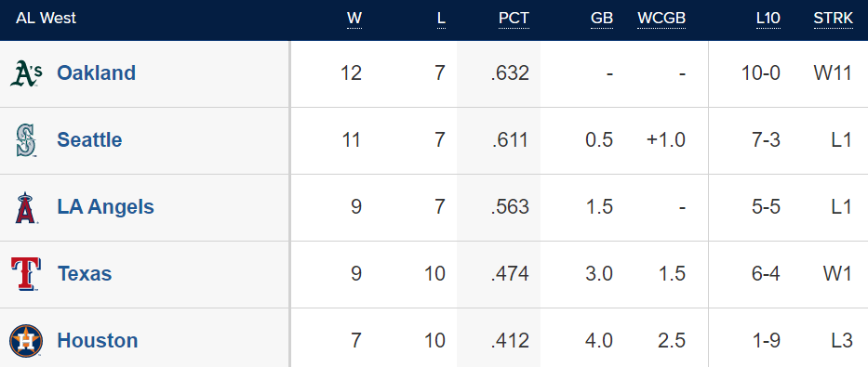868x367 pixels.
Task: Open the Seattle team link
Action: click(89, 140)
